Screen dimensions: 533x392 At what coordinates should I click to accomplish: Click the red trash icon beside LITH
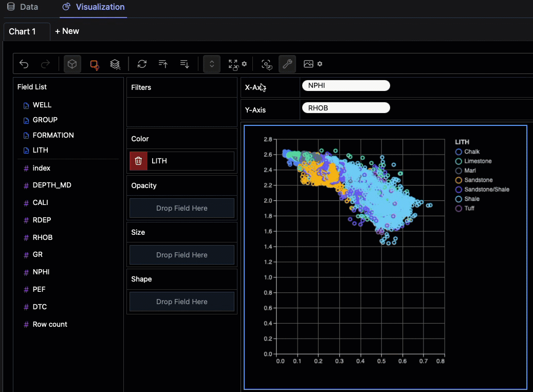click(x=138, y=161)
